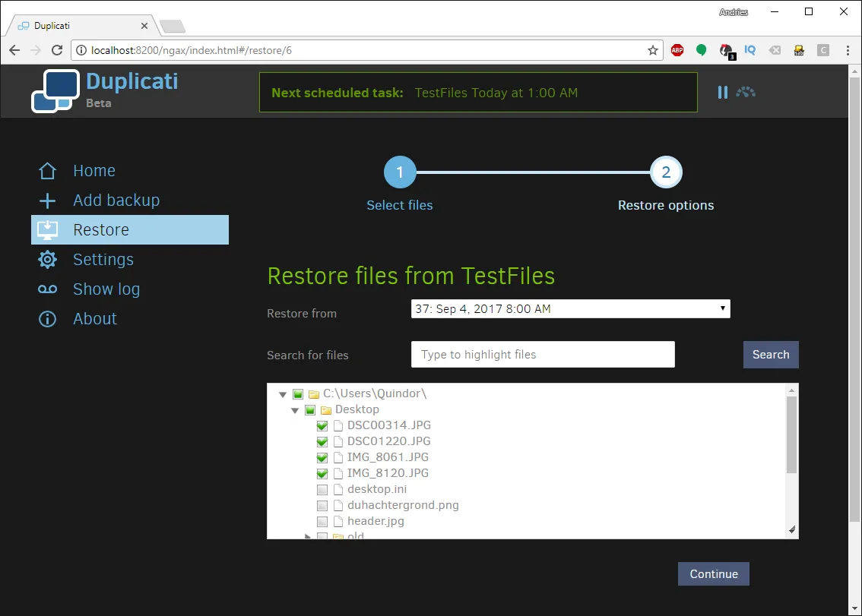Collapse the C:\Users\Quindor\ tree node
Screen dimensions: 862x616
pyautogui.click(x=283, y=394)
